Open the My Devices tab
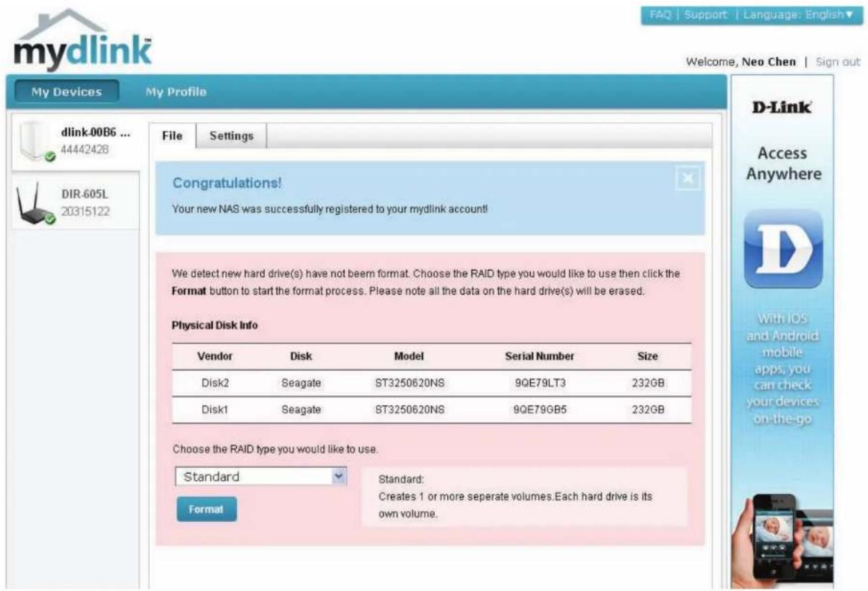The height and width of the screenshot is (591, 868). 66,92
